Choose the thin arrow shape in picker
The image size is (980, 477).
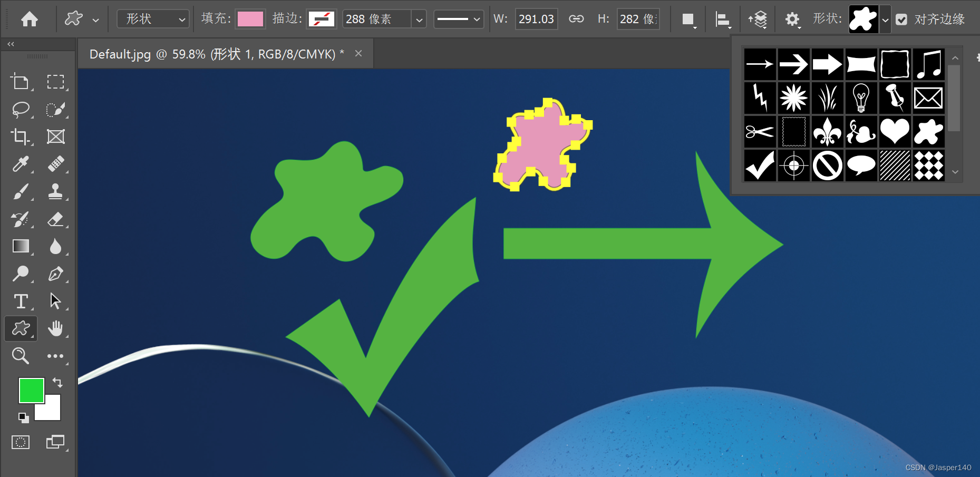(x=760, y=64)
